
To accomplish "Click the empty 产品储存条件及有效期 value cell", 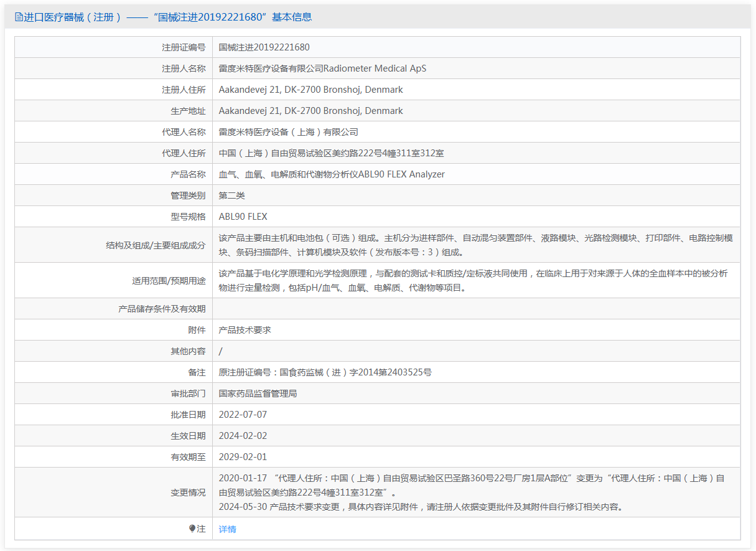I will (476, 309).
